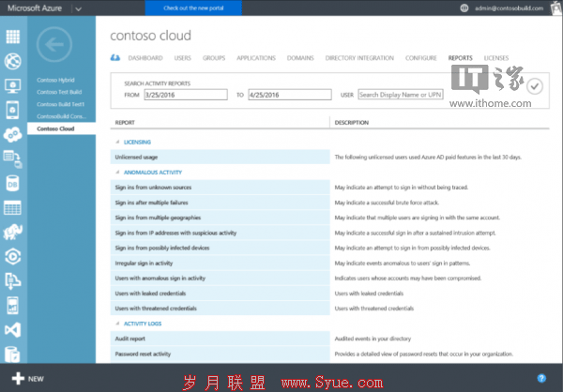The height and width of the screenshot is (392, 563).
Task: Switch to the Users tab
Action: click(182, 58)
